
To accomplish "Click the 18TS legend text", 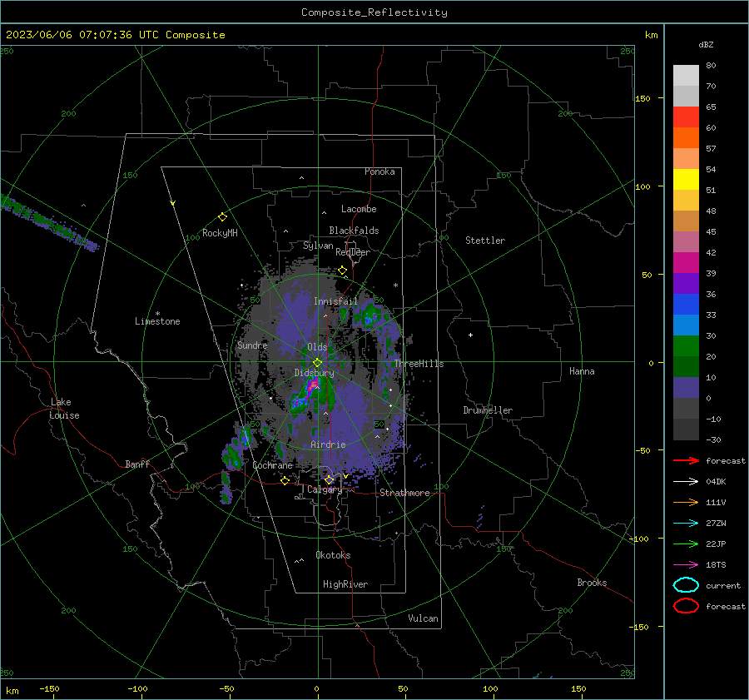I will 716,565.
